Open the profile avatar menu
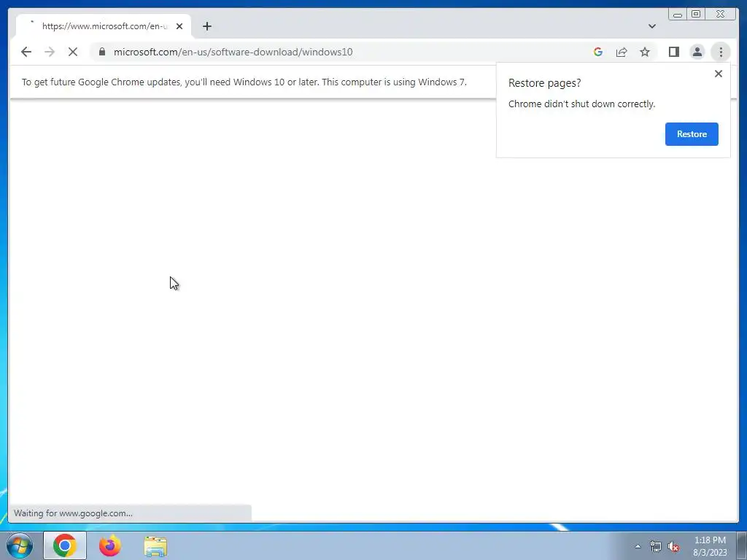This screenshot has height=560, width=747. [x=697, y=52]
